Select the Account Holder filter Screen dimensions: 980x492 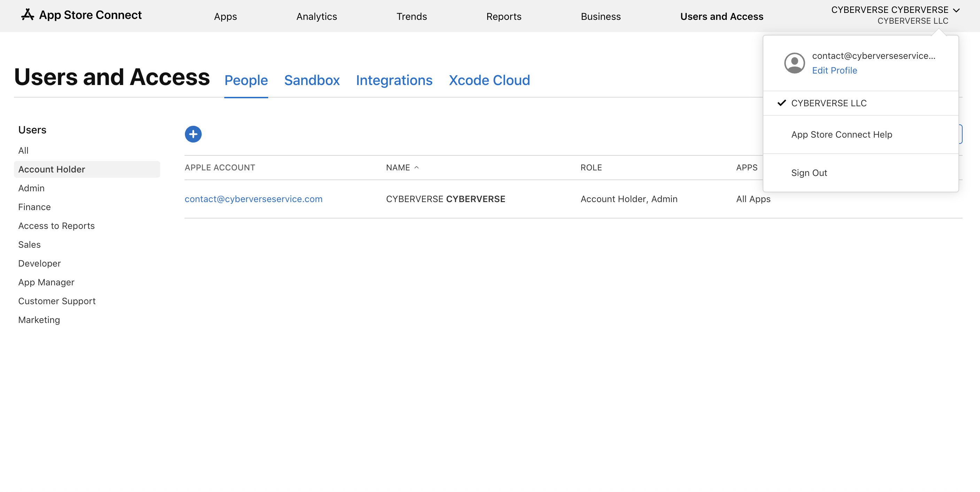tap(87, 169)
